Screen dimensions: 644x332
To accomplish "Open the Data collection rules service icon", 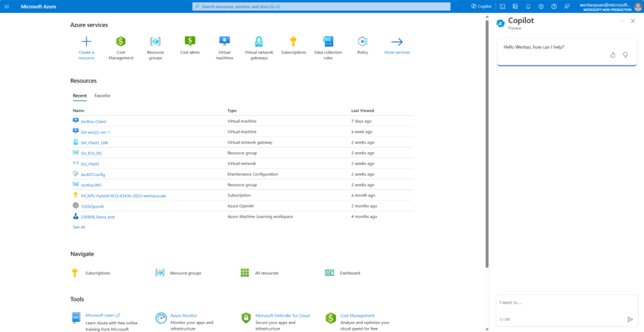I will tap(328, 41).
